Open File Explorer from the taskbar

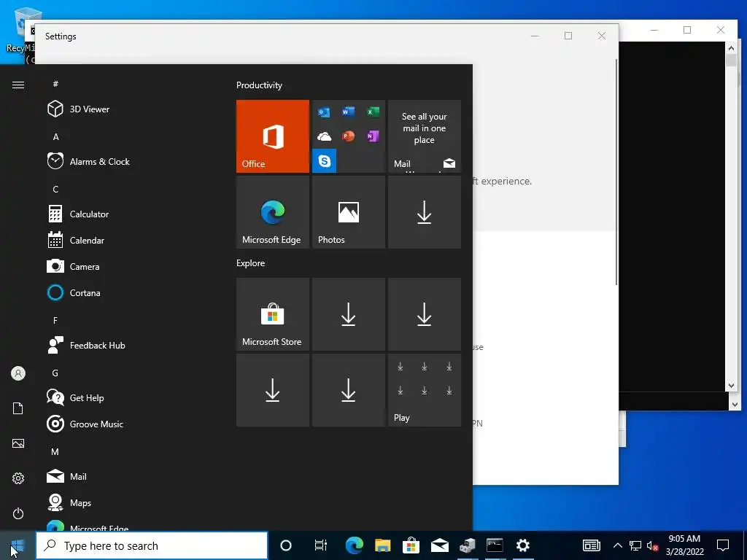click(x=382, y=545)
